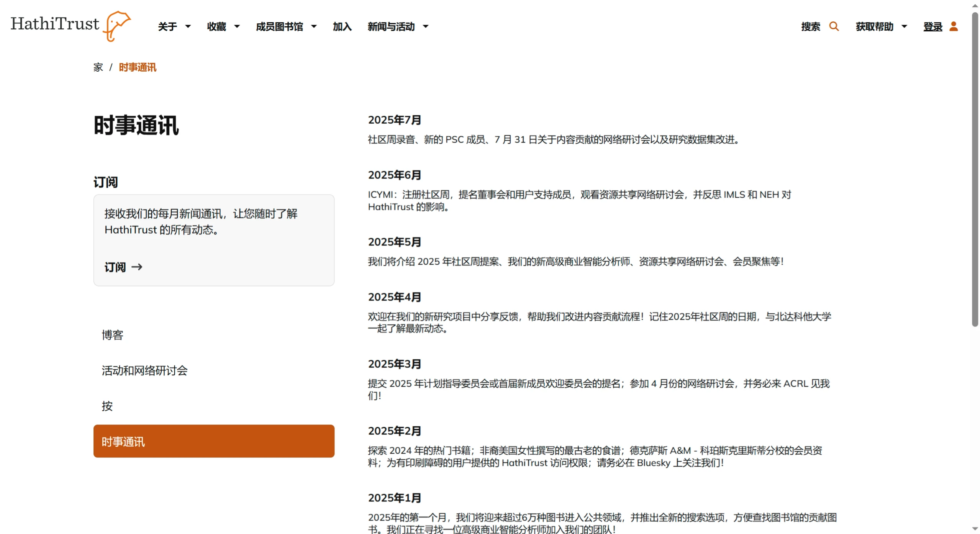Open the 2025年7月 newsletter
This screenshot has width=980, height=534.
(x=394, y=120)
